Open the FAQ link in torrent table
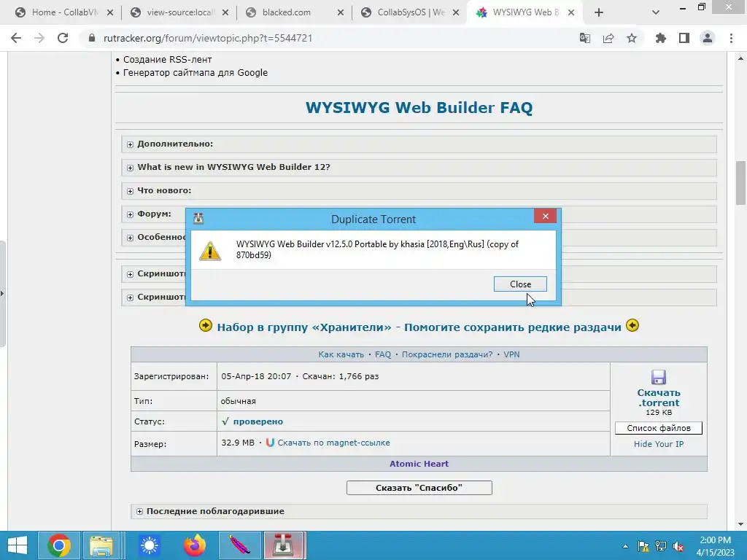The height and width of the screenshot is (560, 747). pos(382,354)
